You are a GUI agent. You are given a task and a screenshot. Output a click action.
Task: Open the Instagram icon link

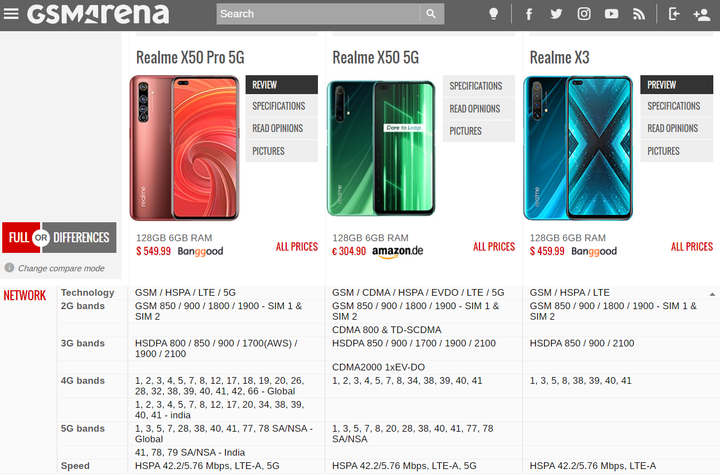click(x=584, y=14)
